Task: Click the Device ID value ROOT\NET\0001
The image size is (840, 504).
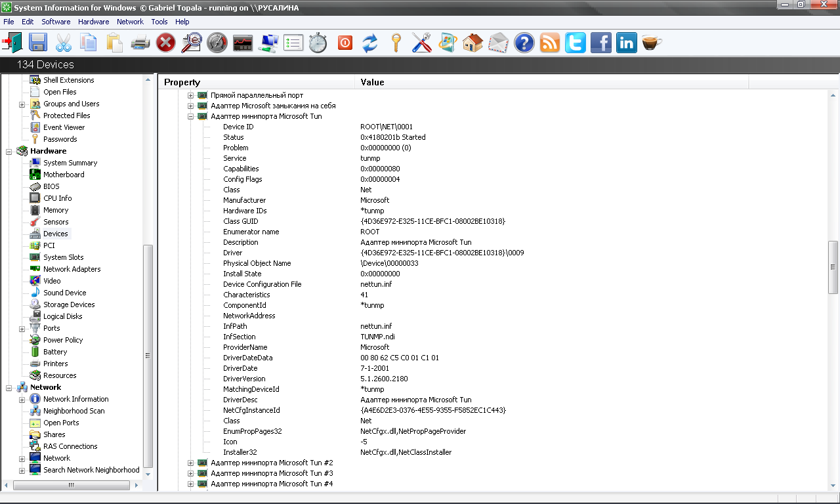Action: coord(387,127)
